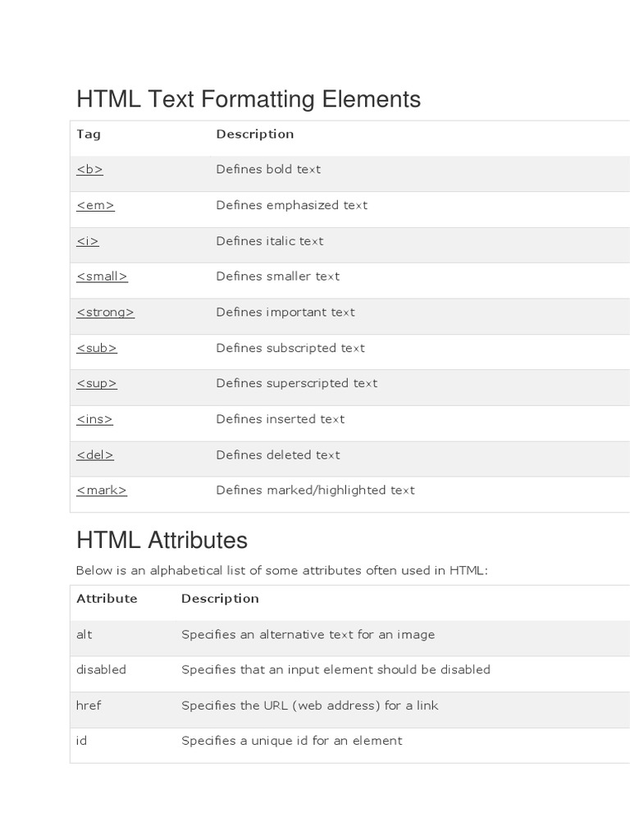Click the <sub> tag link

click(x=97, y=348)
